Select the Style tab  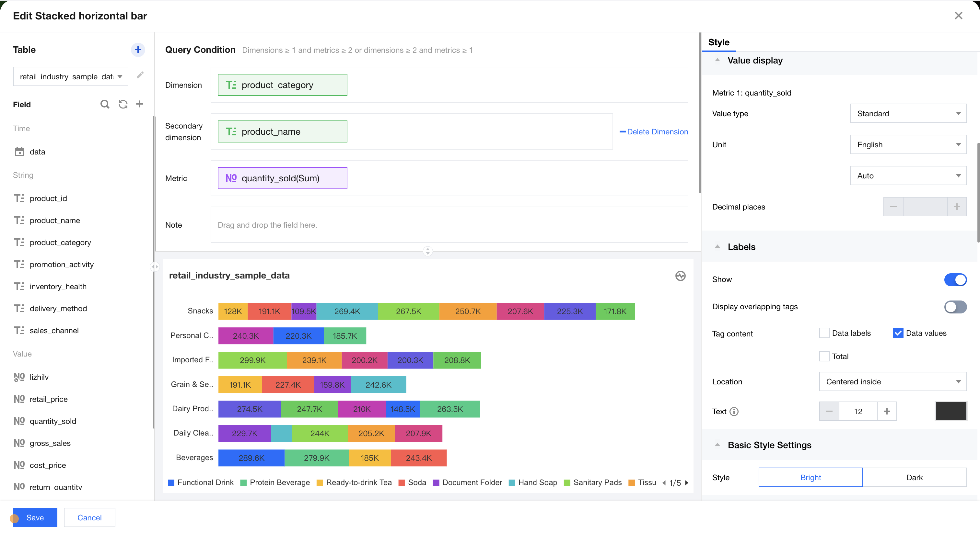click(719, 42)
